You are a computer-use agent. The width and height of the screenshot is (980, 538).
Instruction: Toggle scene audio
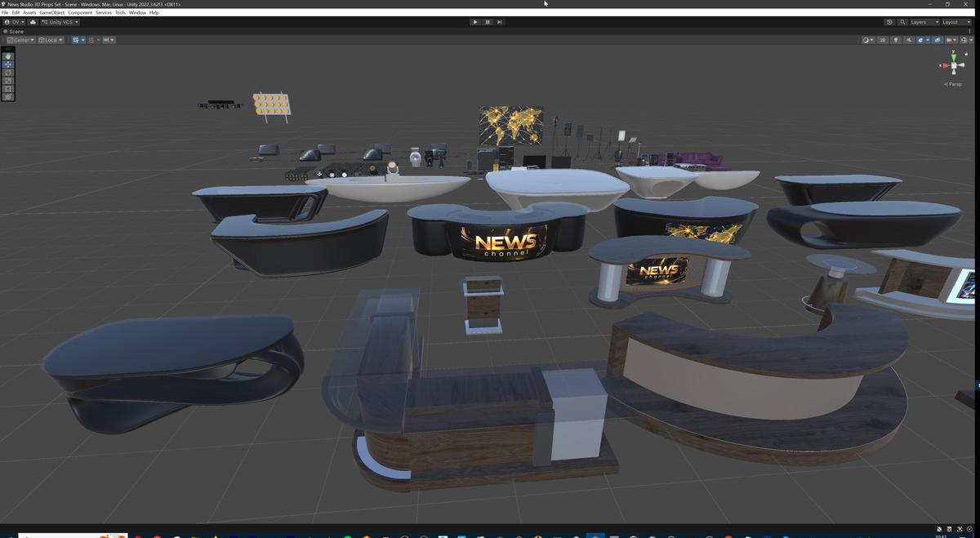(x=908, y=40)
